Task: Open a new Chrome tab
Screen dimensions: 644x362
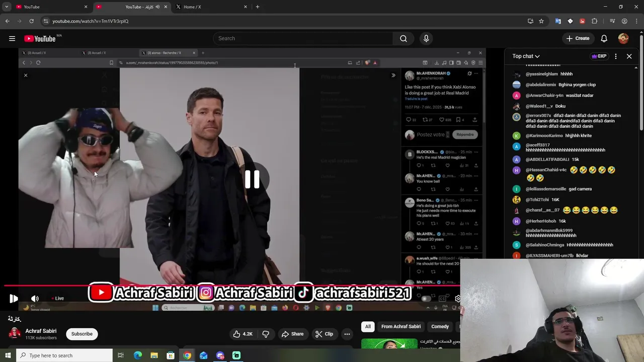Action: [257, 7]
